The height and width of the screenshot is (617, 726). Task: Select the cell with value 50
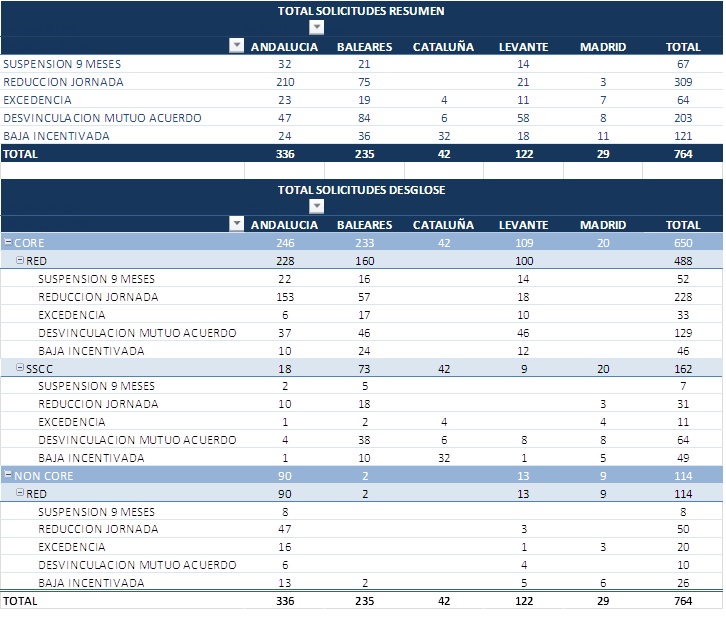point(683,529)
